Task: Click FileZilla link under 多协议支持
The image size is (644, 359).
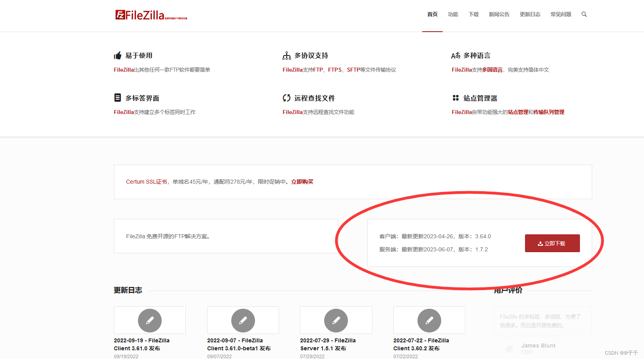Action: click(x=293, y=70)
